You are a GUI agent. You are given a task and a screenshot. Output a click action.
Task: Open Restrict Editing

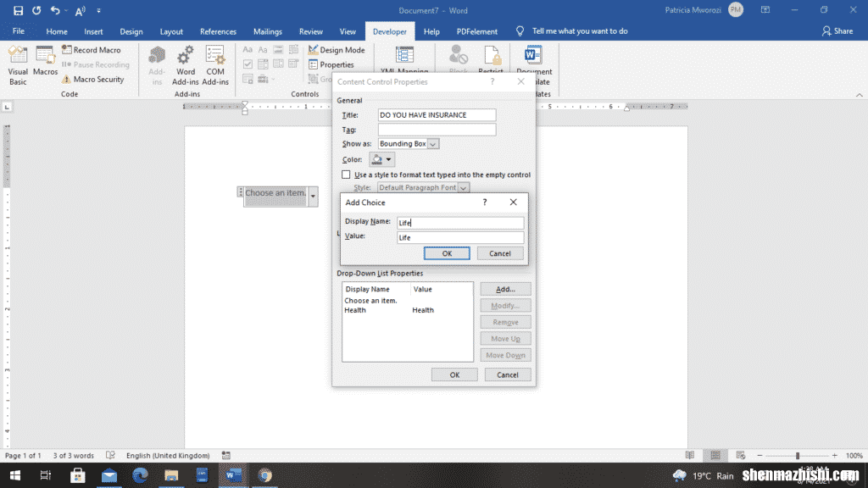pyautogui.click(x=491, y=60)
